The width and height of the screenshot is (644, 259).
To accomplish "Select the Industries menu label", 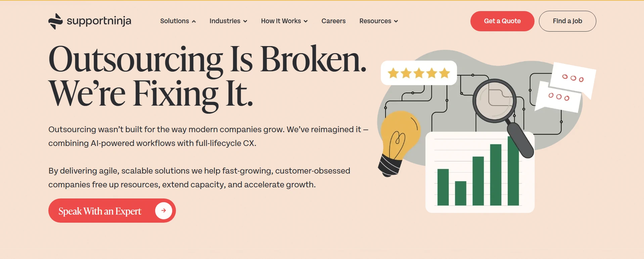I will [x=225, y=21].
